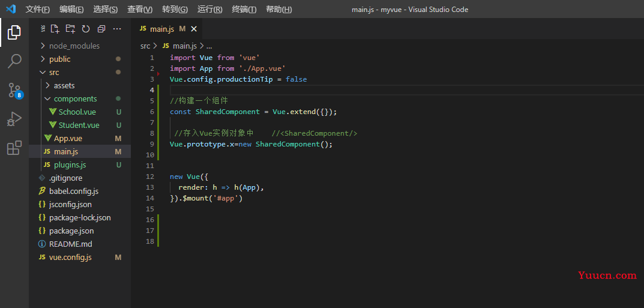Screen dimensions: 644x308
Task: Open Student.vue in the explorer
Action: pos(80,125)
